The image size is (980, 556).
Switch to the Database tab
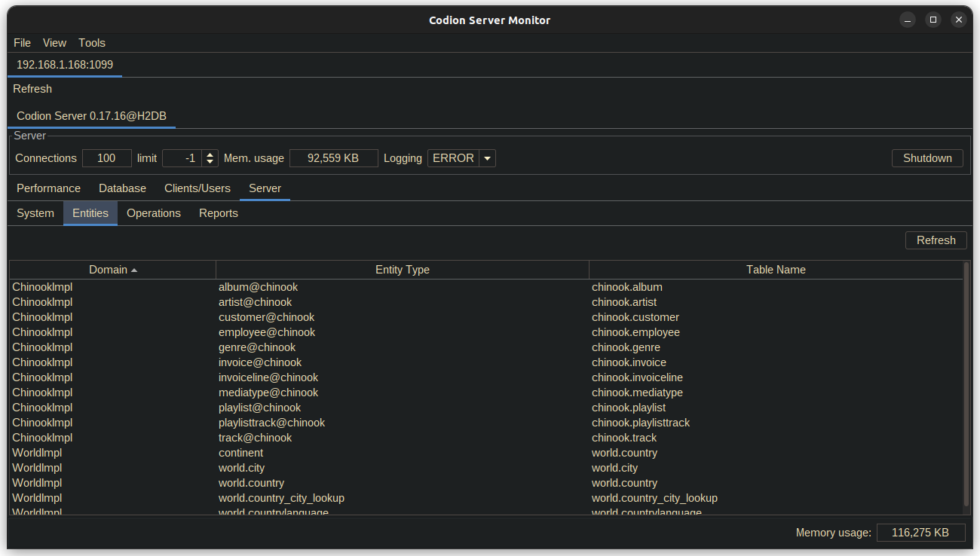tap(122, 188)
